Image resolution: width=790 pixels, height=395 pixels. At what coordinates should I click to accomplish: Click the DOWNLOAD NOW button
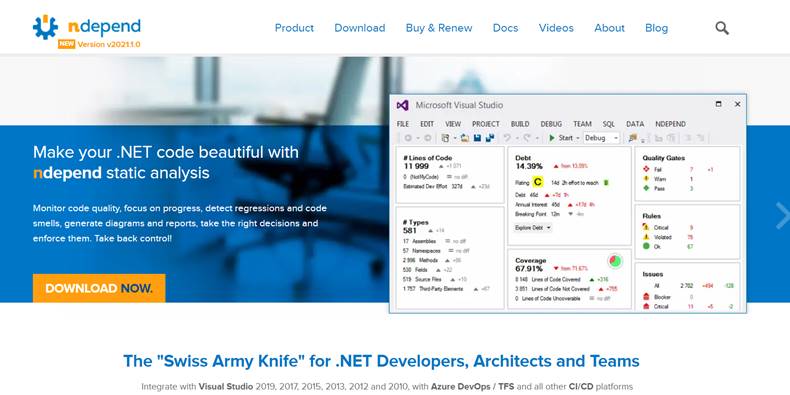tap(99, 288)
